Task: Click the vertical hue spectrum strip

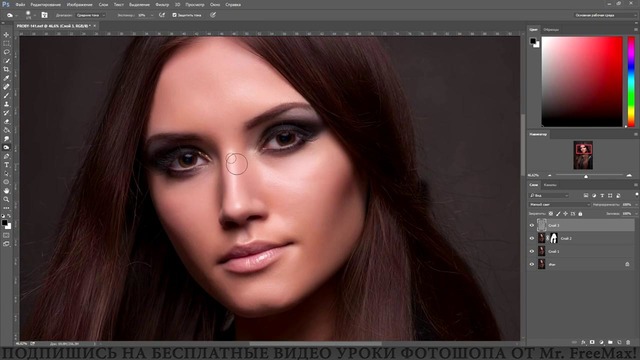Action: click(x=631, y=82)
